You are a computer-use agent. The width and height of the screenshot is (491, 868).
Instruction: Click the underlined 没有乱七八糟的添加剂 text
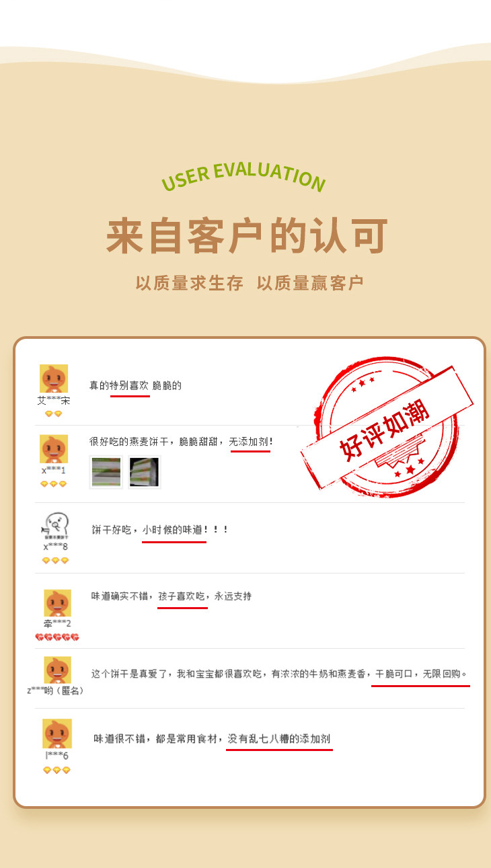click(x=279, y=738)
